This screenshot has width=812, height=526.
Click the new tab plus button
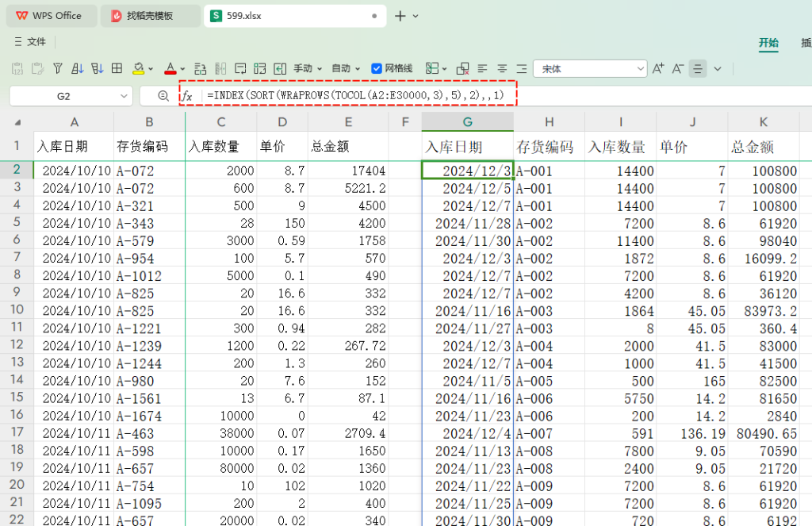pos(400,16)
